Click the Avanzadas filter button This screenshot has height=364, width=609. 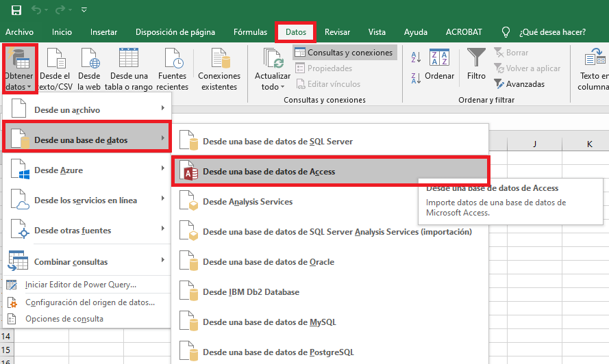[x=519, y=84]
